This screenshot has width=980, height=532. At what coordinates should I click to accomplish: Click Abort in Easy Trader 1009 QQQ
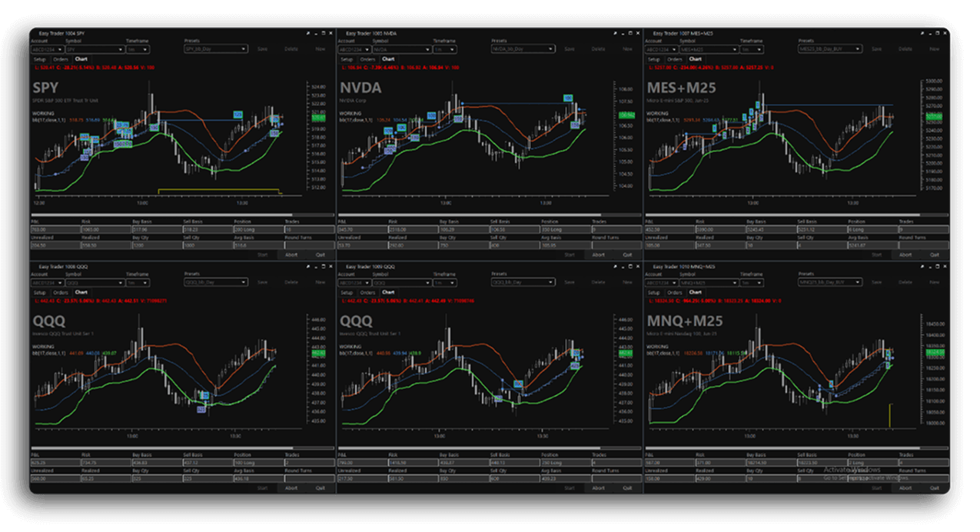point(598,487)
